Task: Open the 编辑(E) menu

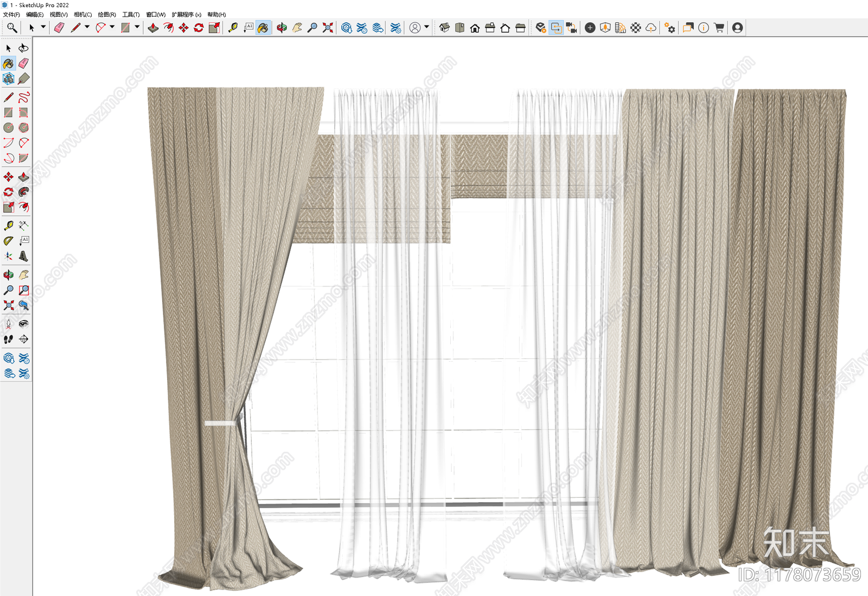Action: click(35, 15)
